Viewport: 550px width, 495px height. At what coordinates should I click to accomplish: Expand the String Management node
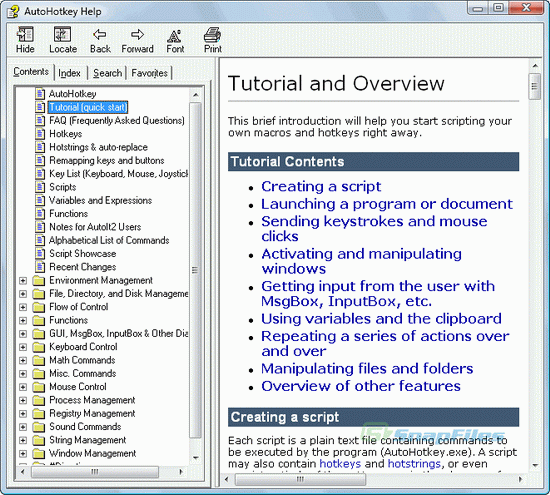[x=23, y=441]
